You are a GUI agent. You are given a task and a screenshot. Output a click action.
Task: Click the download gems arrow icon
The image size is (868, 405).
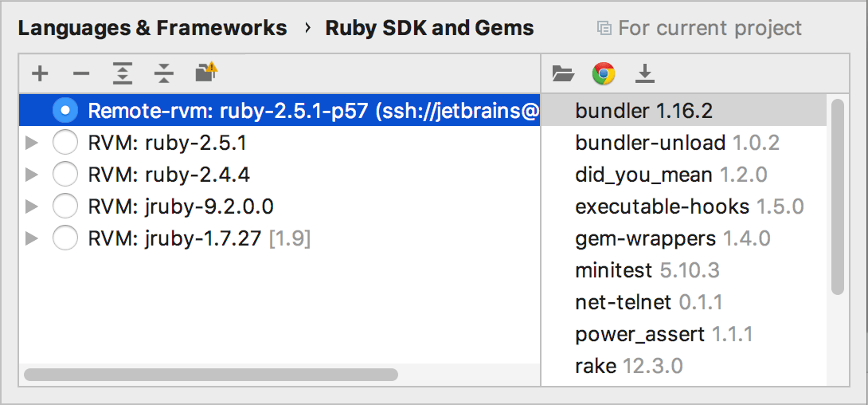click(644, 73)
